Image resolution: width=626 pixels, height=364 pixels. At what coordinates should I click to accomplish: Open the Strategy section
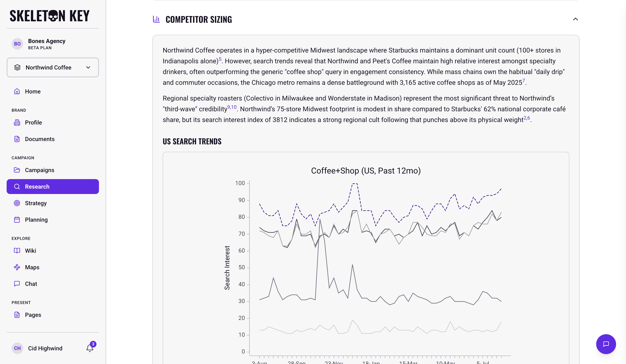[x=53, y=203]
